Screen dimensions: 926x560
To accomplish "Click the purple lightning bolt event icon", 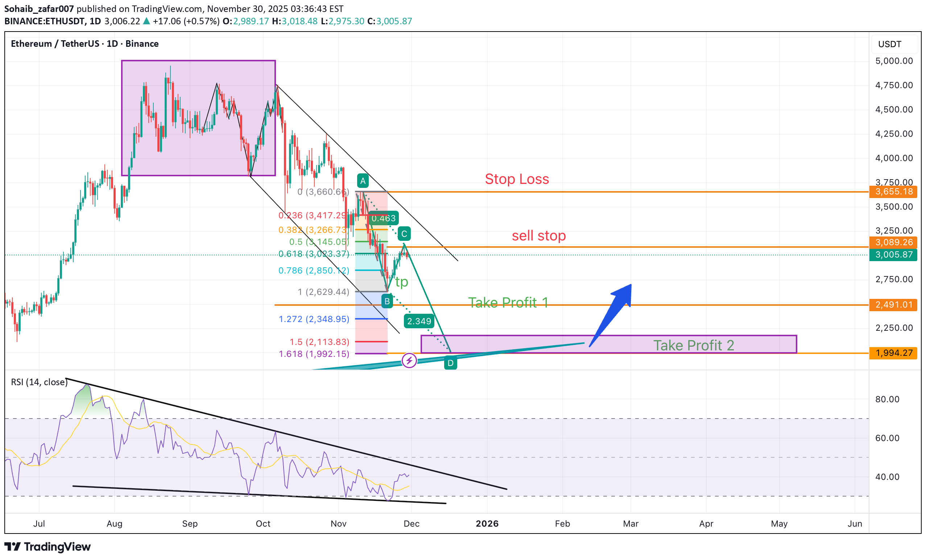I will [x=409, y=361].
